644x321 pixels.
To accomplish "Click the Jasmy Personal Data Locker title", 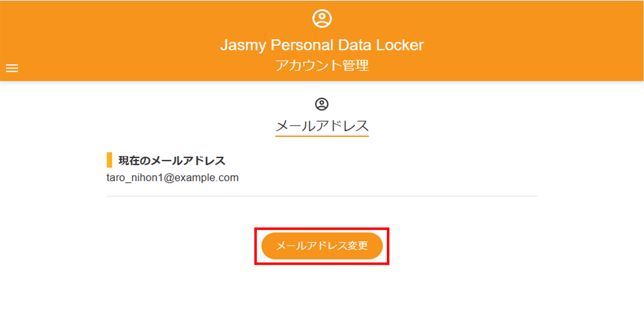I will (322, 45).
